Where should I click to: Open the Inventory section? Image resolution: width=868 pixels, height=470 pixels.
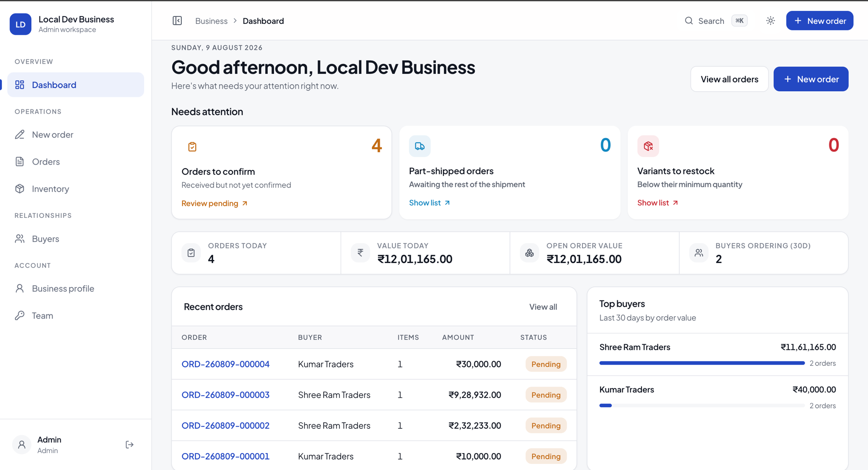76,189
